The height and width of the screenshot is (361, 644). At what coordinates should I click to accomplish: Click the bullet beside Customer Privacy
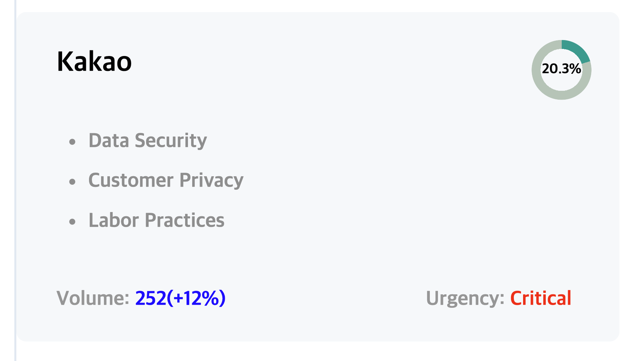pos(72,182)
